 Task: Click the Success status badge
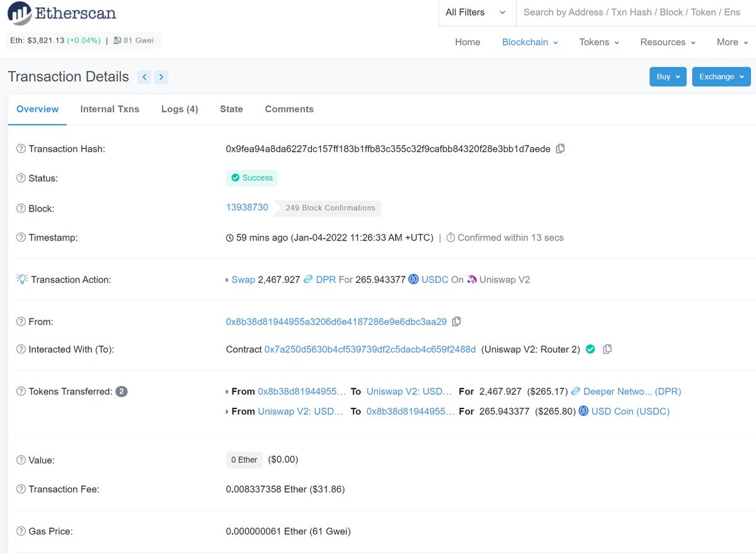[252, 178]
